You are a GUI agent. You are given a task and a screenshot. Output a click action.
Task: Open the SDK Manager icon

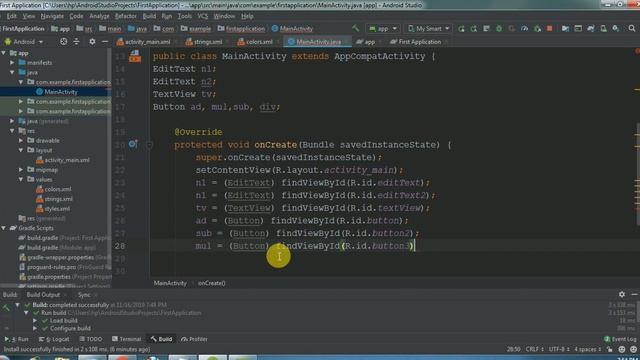tap(616, 29)
